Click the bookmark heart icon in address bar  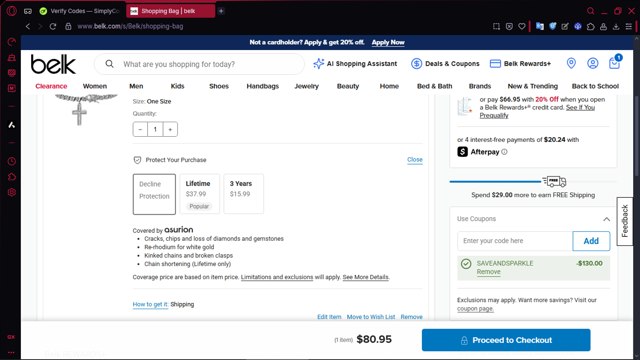tap(522, 27)
